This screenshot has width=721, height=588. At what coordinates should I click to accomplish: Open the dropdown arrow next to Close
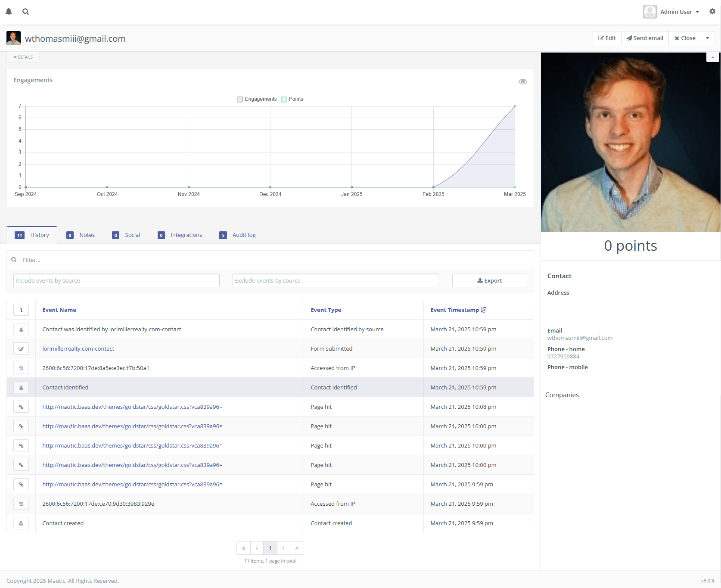pos(707,38)
